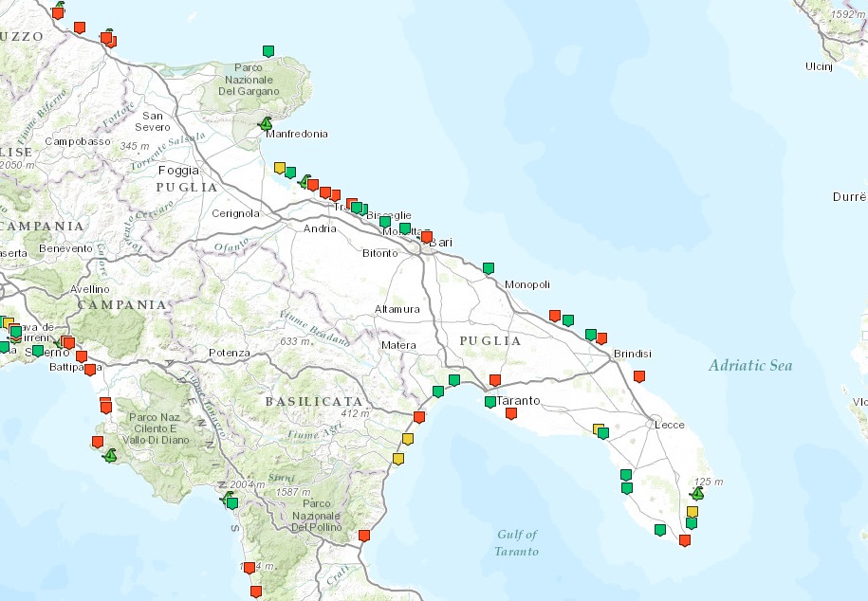Open the red marker at Bari
868x601 pixels.
426,237
